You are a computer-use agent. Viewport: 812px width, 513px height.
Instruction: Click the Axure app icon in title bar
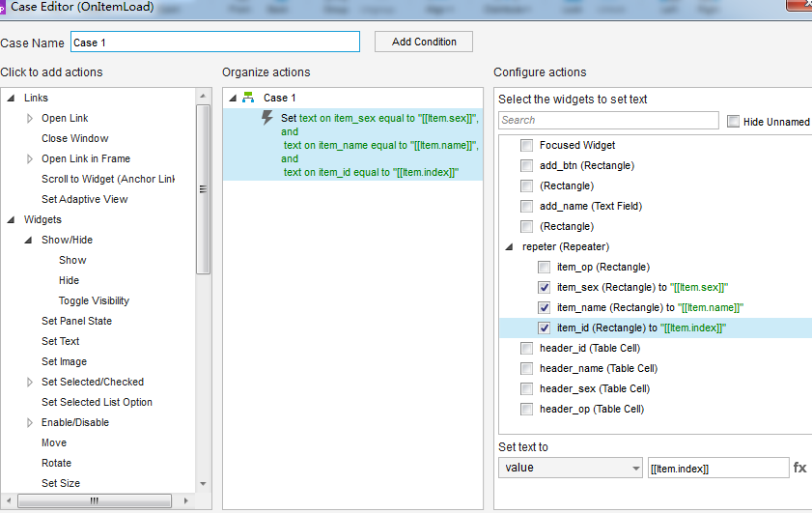point(3,8)
